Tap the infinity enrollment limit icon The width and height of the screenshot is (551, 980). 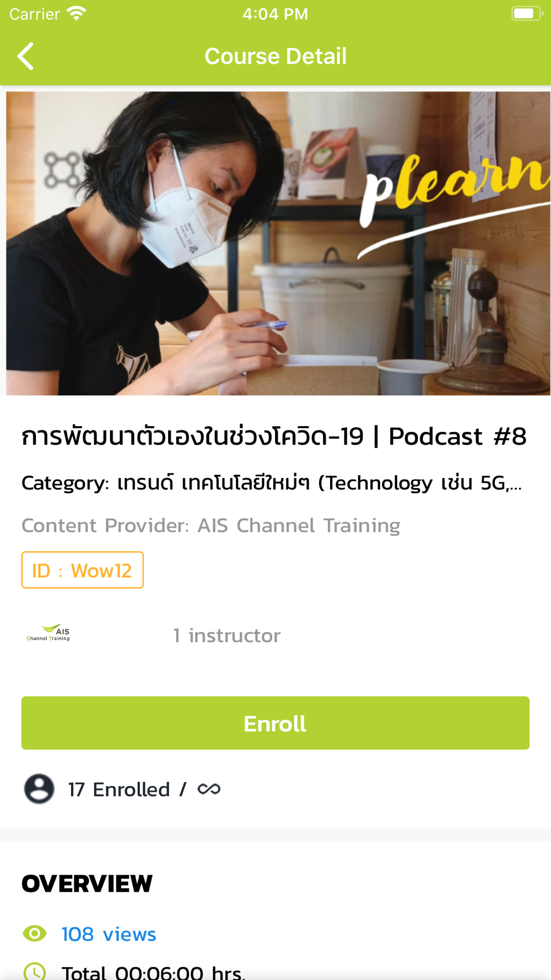click(209, 789)
